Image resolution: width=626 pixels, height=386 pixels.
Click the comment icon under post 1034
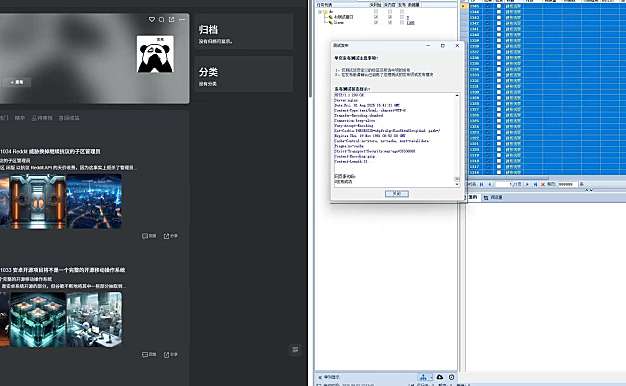(x=149, y=236)
